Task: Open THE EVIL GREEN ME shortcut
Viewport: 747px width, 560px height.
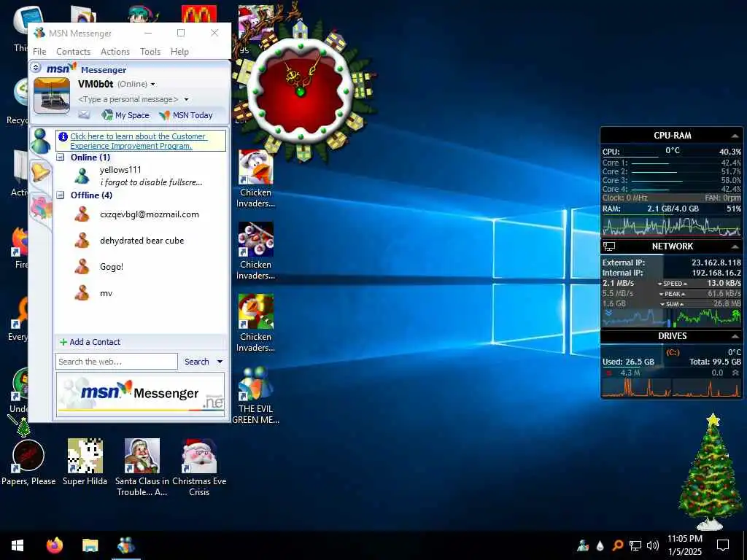Action: pyautogui.click(x=256, y=395)
